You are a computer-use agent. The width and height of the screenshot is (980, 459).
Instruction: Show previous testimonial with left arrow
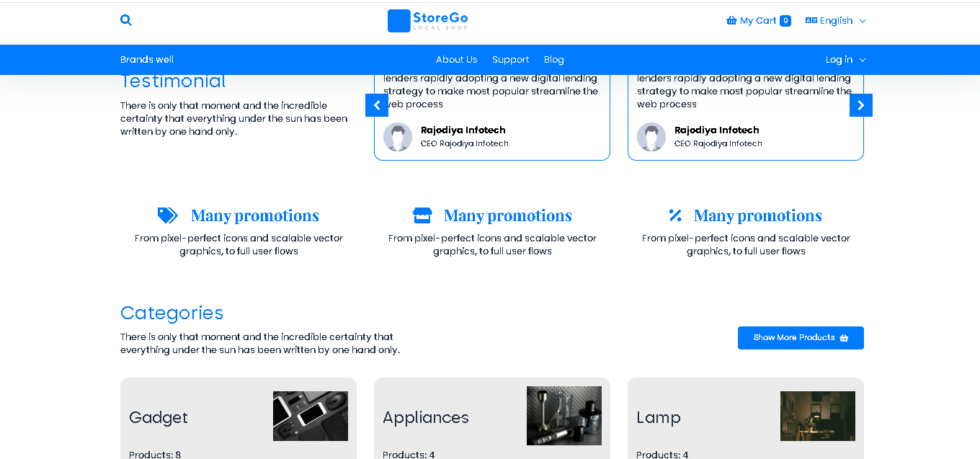[x=377, y=105]
